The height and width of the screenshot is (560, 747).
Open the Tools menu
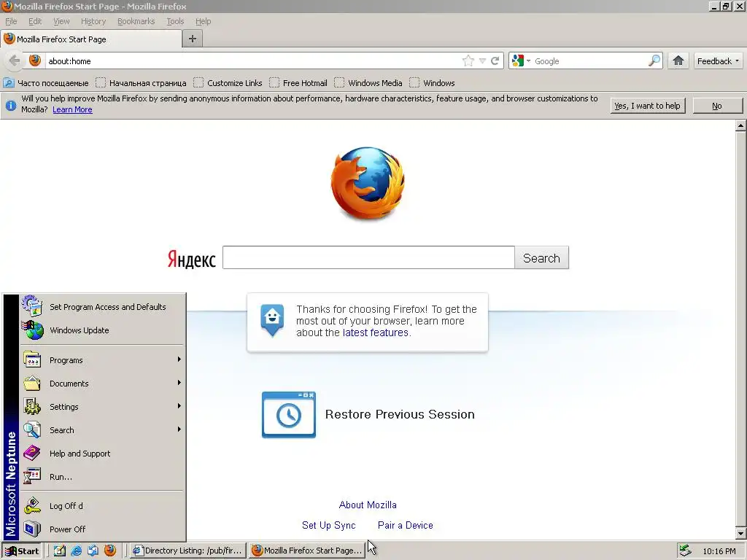[175, 21]
